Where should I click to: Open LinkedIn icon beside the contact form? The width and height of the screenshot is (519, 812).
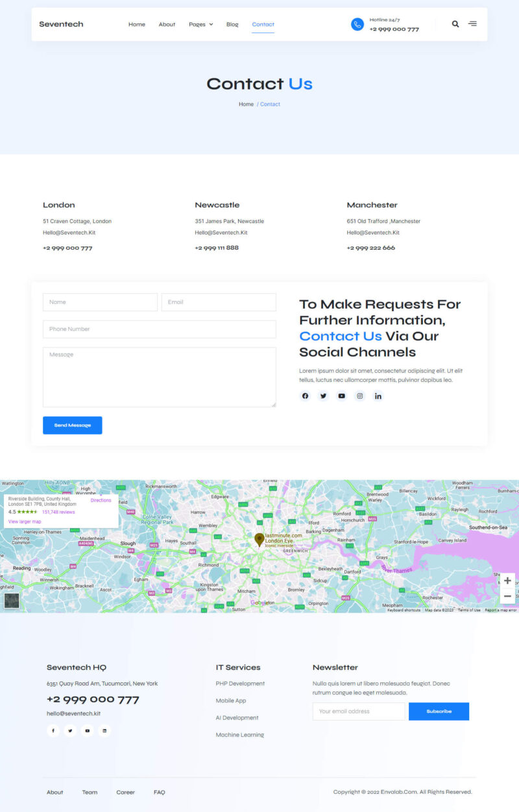pyautogui.click(x=378, y=396)
